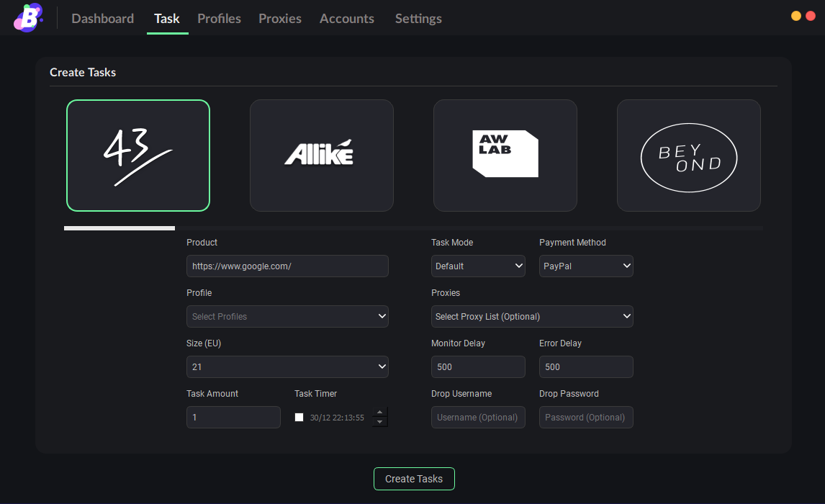
Task: Go to the Settings tab
Action: coord(418,19)
